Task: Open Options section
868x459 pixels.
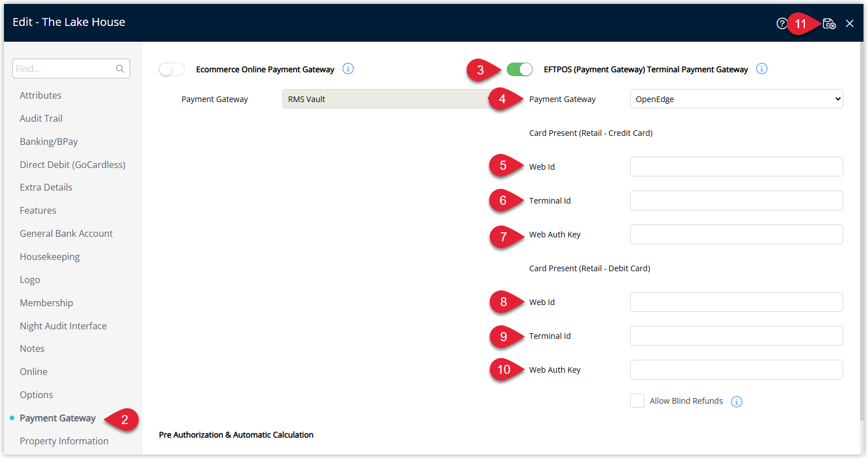Action: [x=37, y=395]
